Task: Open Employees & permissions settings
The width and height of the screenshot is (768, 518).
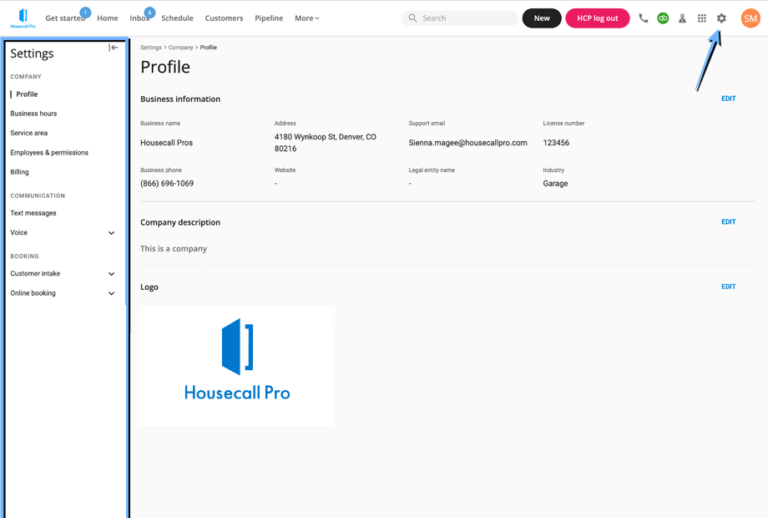Action: tap(49, 152)
